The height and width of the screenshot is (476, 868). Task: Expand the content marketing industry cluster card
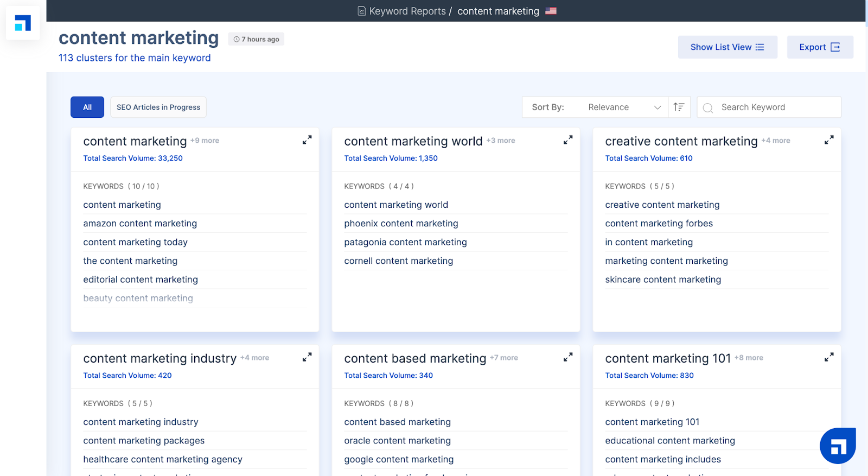[307, 357]
